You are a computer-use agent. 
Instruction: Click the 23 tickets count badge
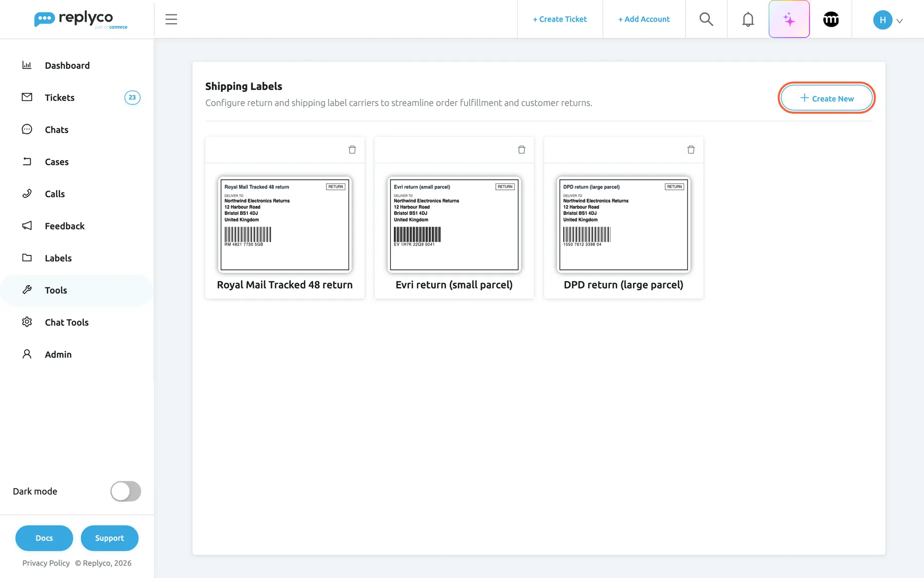pyautogui.click(x=132, y=97)
